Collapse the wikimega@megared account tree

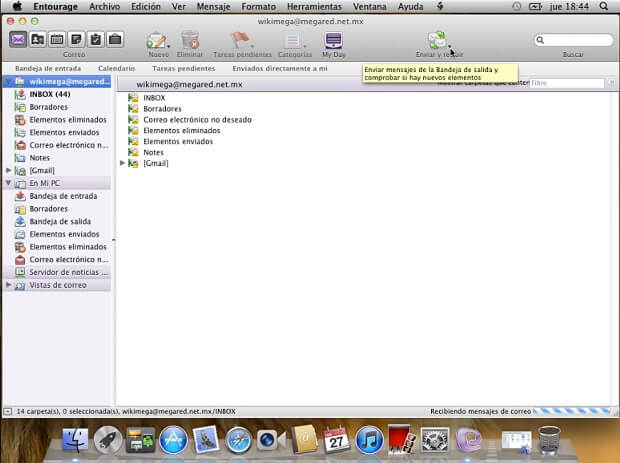8,81
